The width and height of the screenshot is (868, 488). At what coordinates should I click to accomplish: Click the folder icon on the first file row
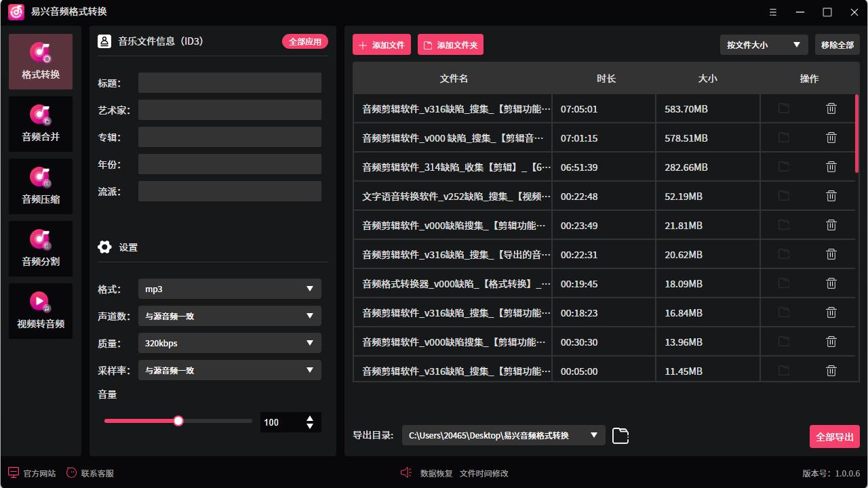(x=784, y=108)
